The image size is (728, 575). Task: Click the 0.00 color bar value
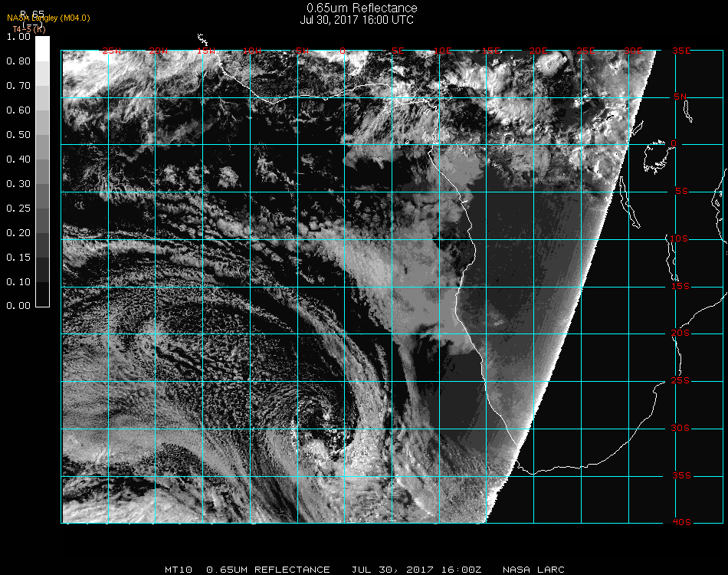click(18, 306)
